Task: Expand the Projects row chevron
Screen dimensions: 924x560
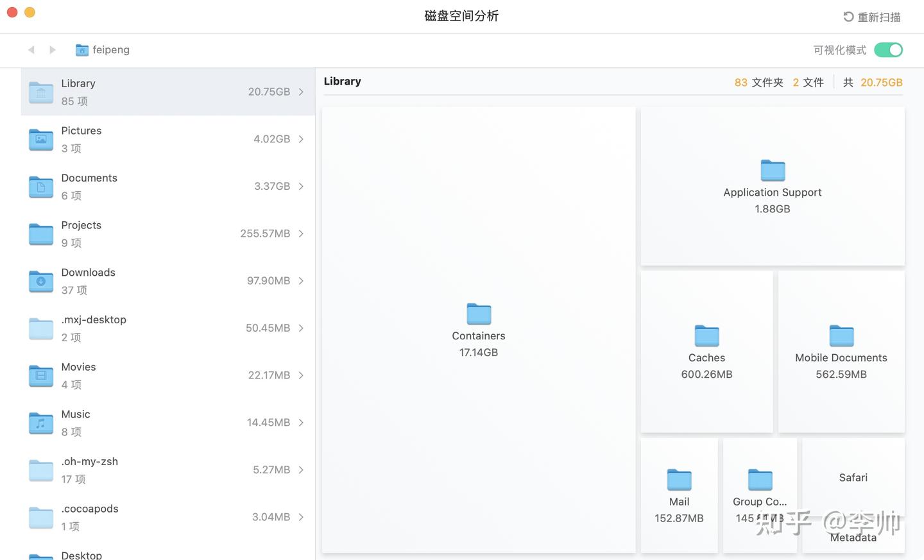Action: (x=301, y=233)
